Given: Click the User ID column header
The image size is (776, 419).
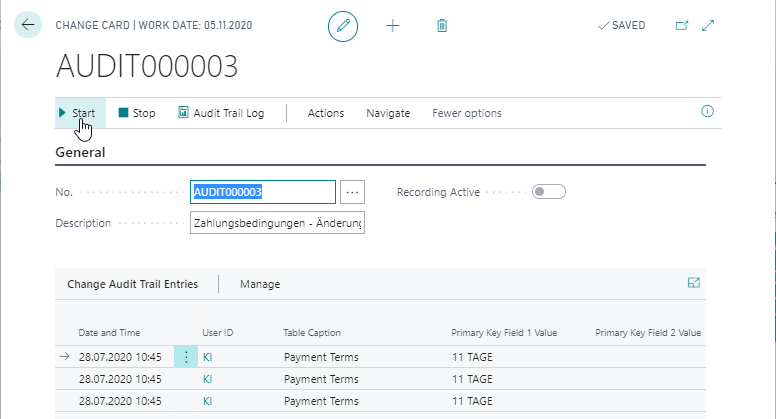Looking at the screenshot, I should coord(218,333).
